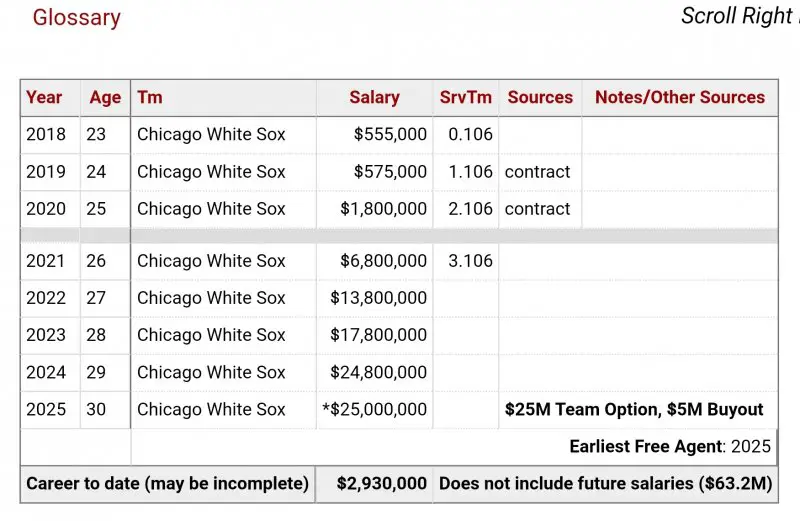Click the 2025 $25,000,000 salary cell
The image size is (800, 521).
click(374, 409)
